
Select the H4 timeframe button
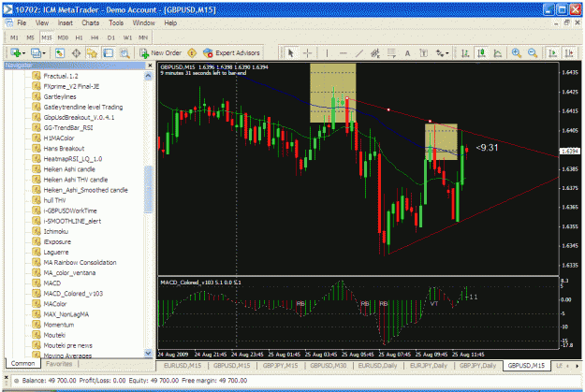click(x=95, y=37)
